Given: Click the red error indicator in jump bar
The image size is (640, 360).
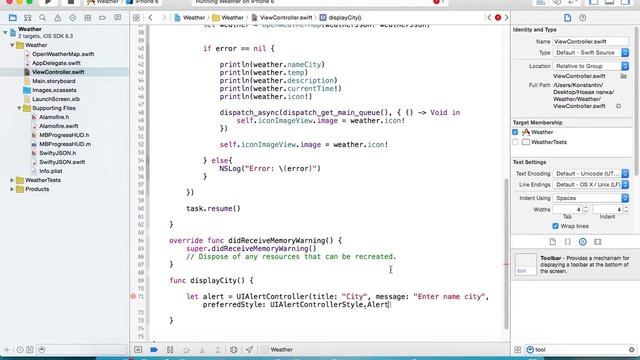Looking at the screenshot, I should (498, 18).
